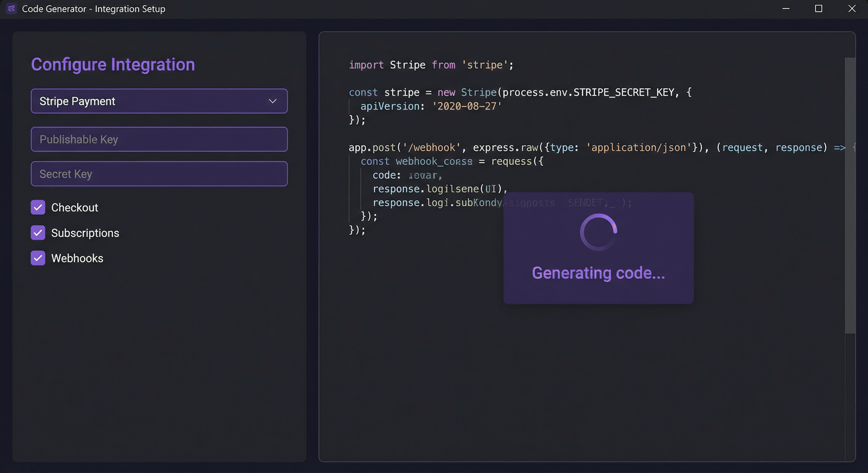Click the Configure Integration heading
This screenshot has width=868, height=473.
click(x=113, y=64)
